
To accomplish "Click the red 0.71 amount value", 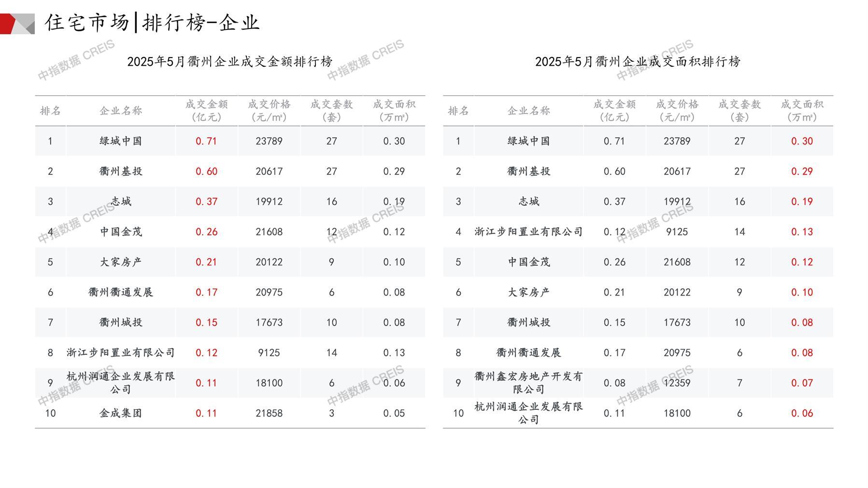I will click(x=206, y=141).
